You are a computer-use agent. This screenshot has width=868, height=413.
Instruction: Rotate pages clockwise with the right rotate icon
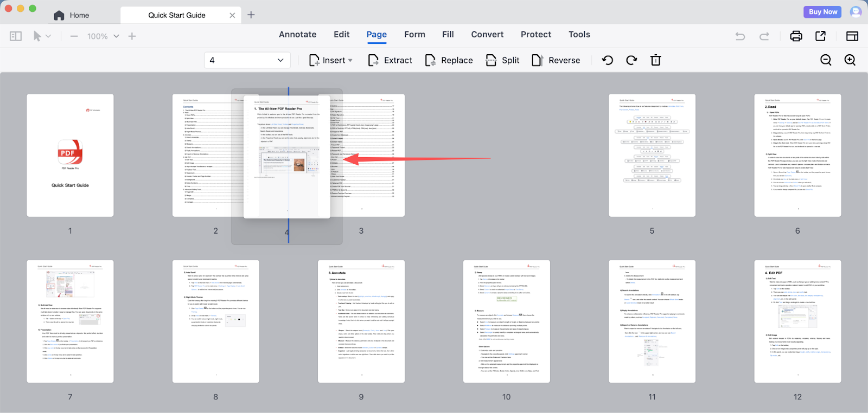pos(631,60)
